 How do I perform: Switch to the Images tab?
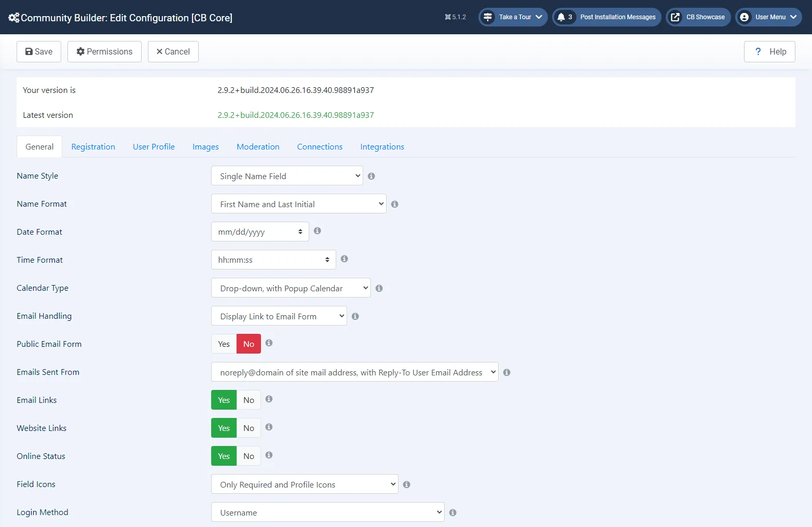click(205, 146)
